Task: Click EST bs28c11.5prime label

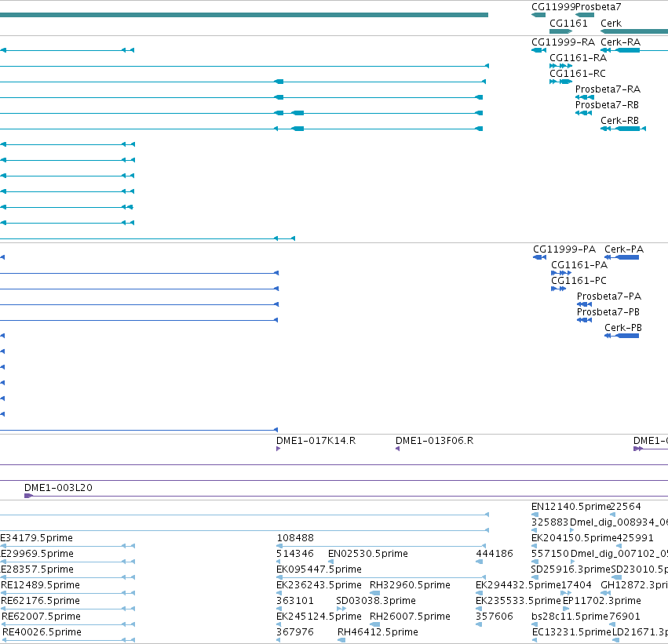Action: 570,617
